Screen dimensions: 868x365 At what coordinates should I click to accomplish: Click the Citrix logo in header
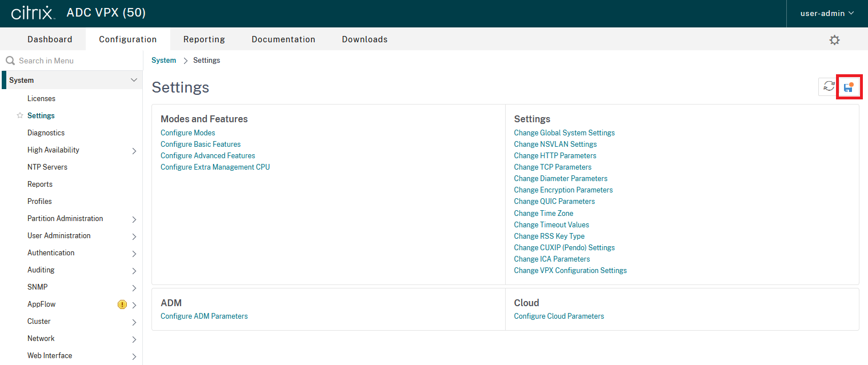tap(33, 13)
